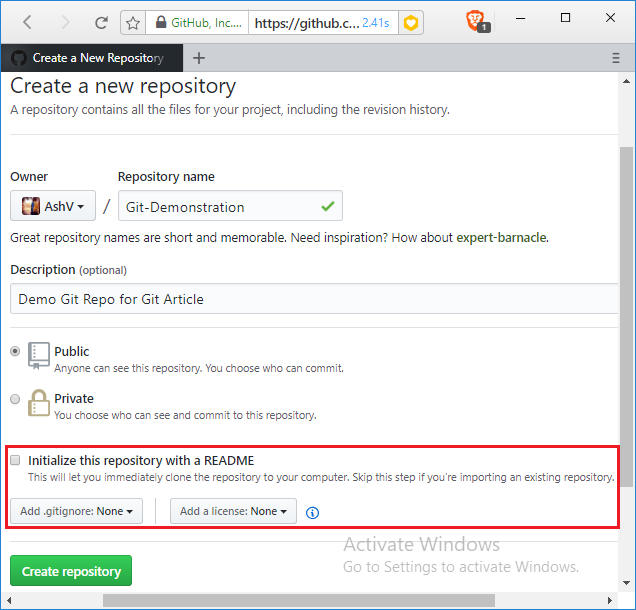This screenshot has width=636, height=610.
Task: Click the GitHub, Inc. certificate label
Action: pyautogui.click(x=206, y=23)
